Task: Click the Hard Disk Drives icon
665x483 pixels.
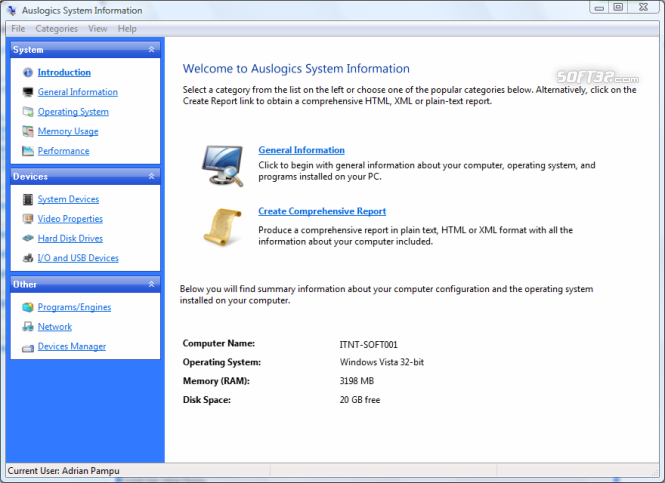Action: [28, 238]
